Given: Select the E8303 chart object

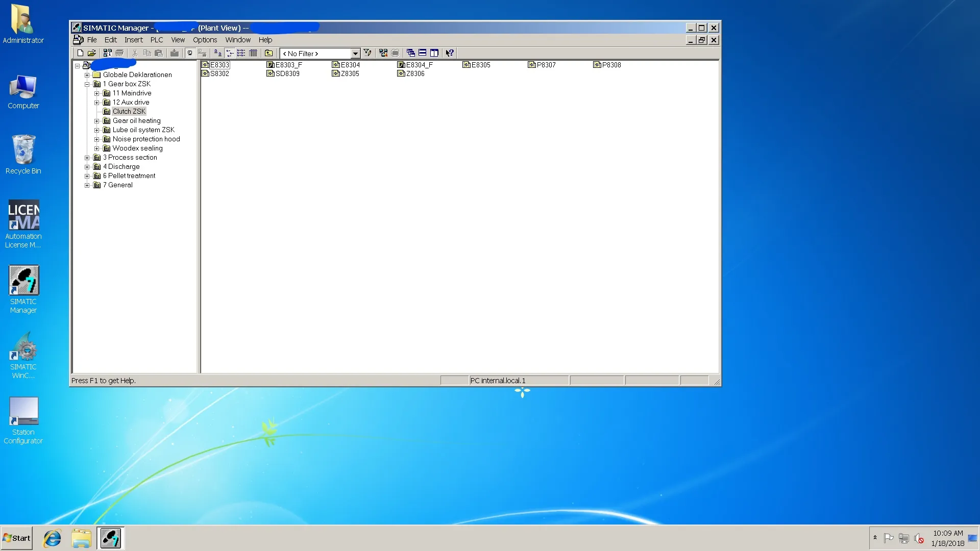Looking at the screenshot, I should pos(215,65).
